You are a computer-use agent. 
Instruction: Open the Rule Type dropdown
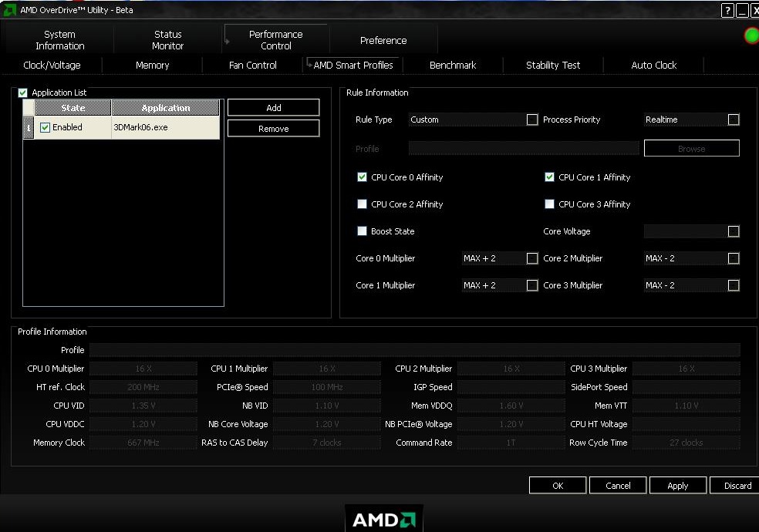coord(532,120)
